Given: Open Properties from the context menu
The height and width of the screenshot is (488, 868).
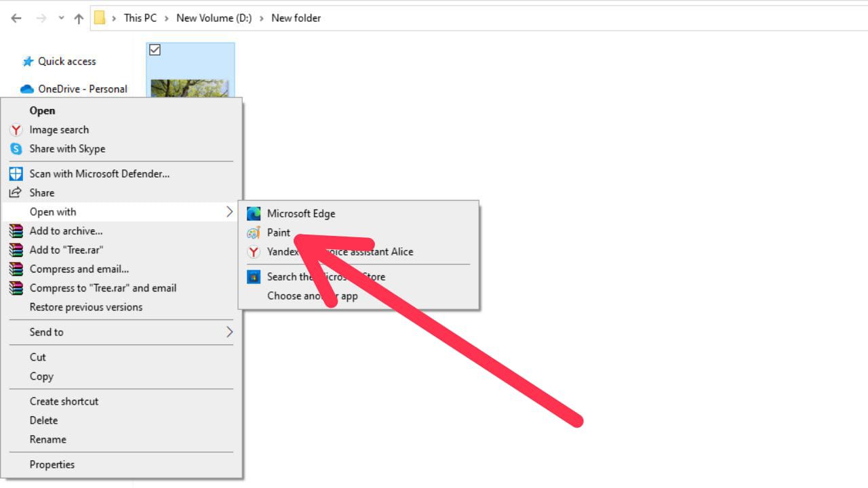Looking at the screenshot, I should [122, 464].
